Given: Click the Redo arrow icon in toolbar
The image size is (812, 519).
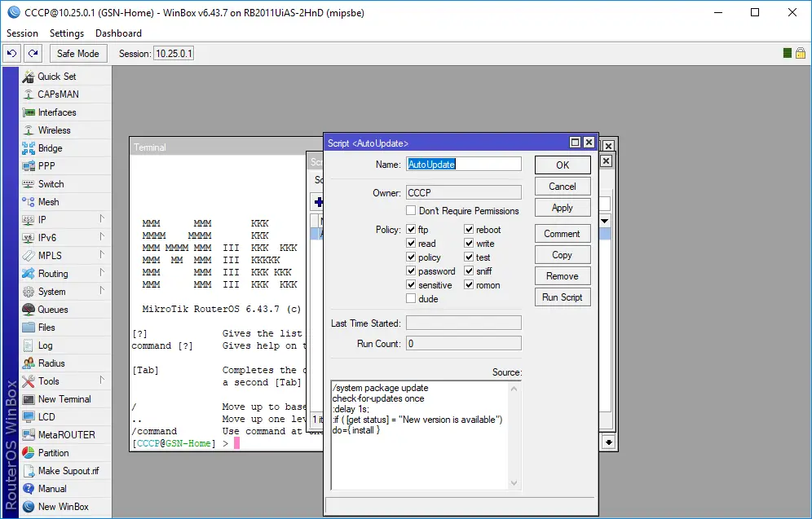Looking at the screenshot, I should (33, 53).
